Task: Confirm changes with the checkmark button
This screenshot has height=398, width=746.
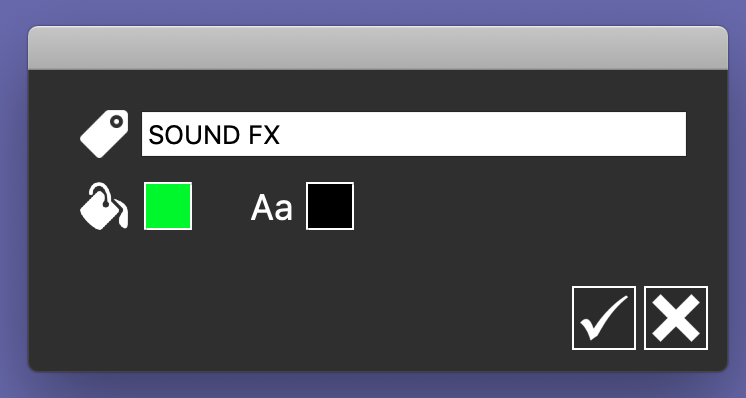Action: tap(604, 318)
